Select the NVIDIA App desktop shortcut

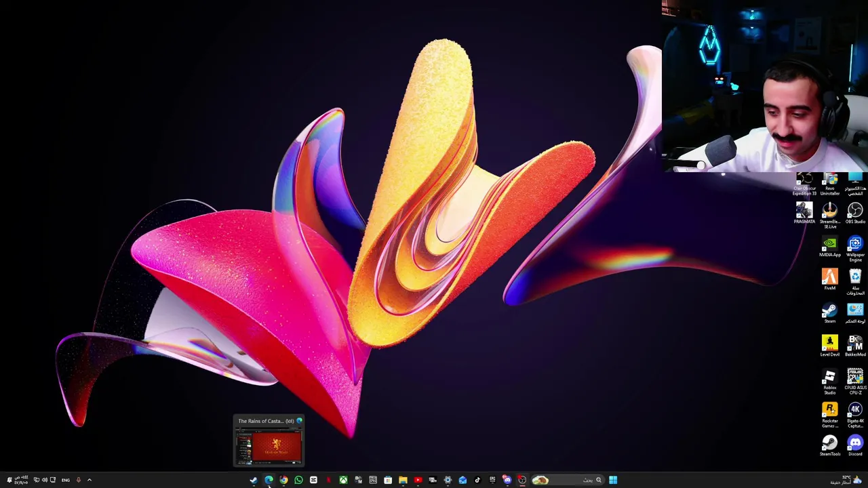(x=829, y=247)
